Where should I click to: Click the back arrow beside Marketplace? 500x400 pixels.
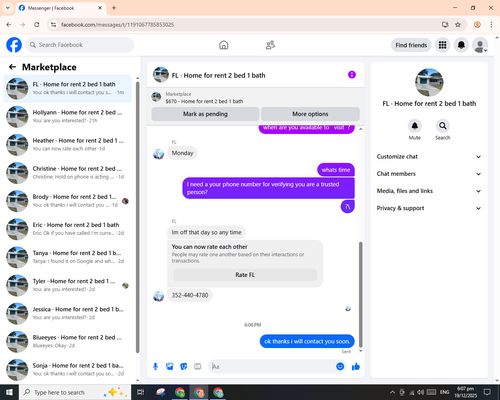pyautogui.click(x=12, y=67)
